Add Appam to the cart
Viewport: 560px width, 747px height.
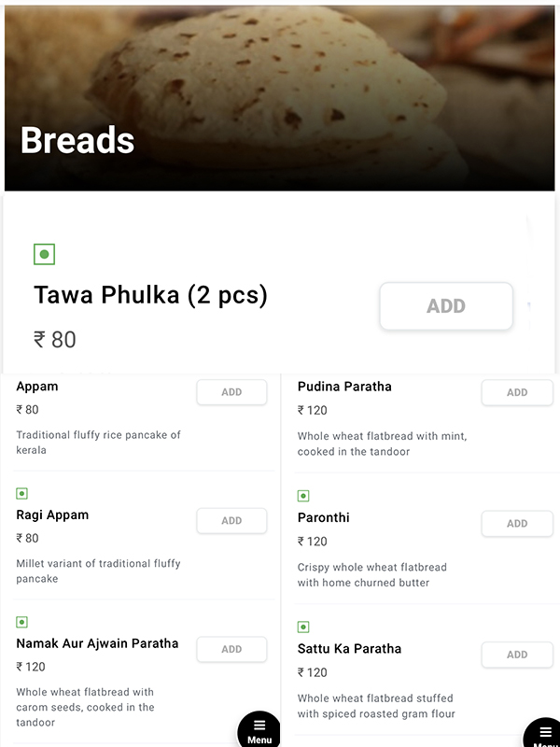coord(231,392)
